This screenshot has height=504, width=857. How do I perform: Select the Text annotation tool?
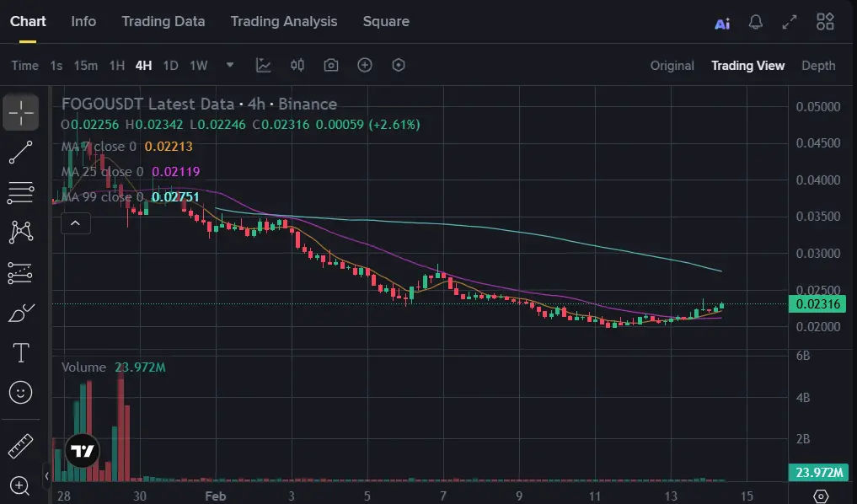(x=21, y=352)
